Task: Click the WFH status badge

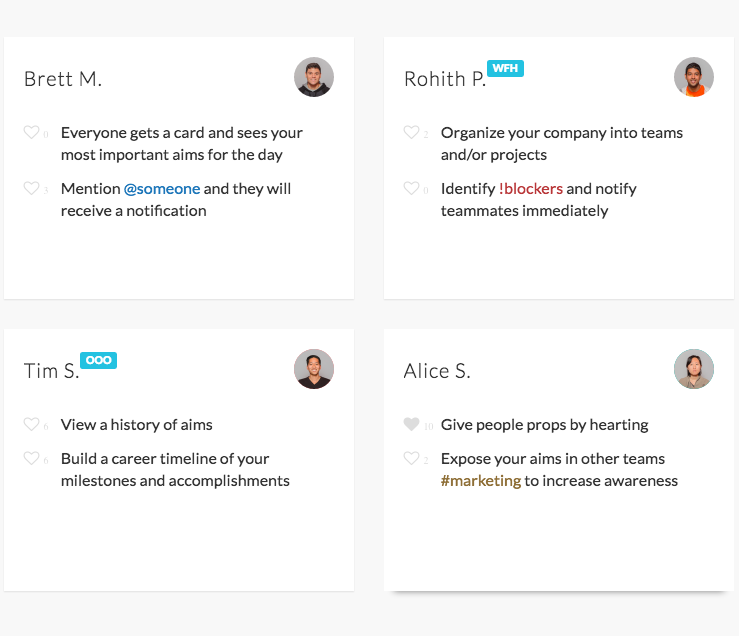Action: pos(505,69)
